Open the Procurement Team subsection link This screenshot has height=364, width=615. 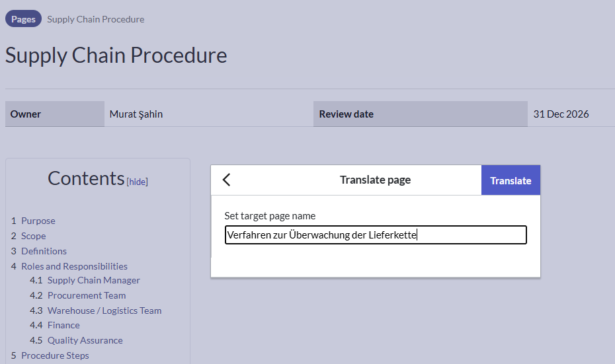[87, 295]
